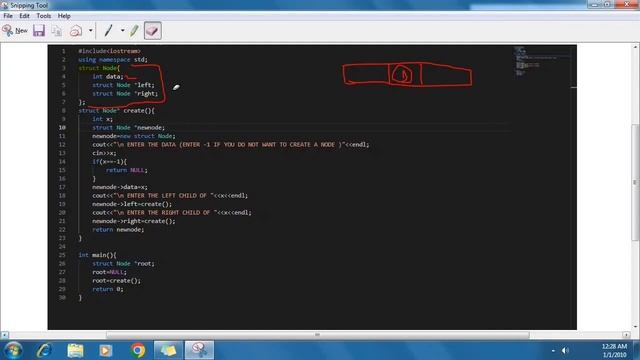Open the Pen options dropdown arrow
This screenshot has height=360, width=640.
122,31
